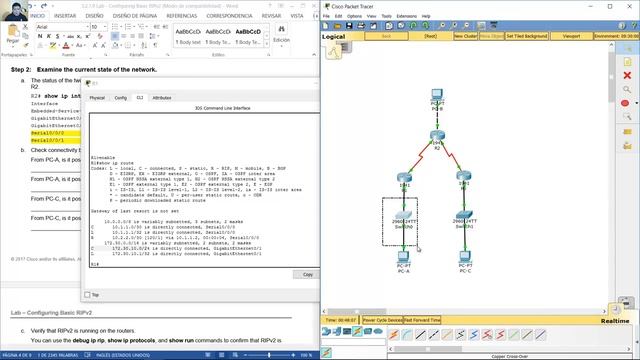The image size is (640, 360).
Task: Open custom devices dialog icon in Packet Tracer
Action: 493,26
